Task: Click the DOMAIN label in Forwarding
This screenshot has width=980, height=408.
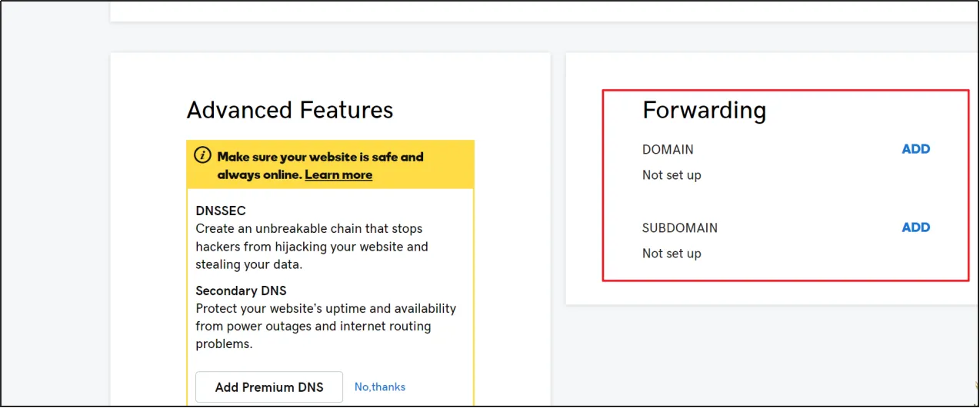Action: (x=668, y=150)
